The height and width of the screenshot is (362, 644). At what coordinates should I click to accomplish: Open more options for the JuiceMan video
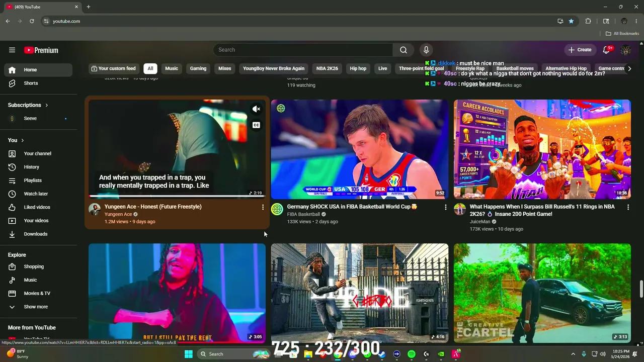tap(628, 207)
